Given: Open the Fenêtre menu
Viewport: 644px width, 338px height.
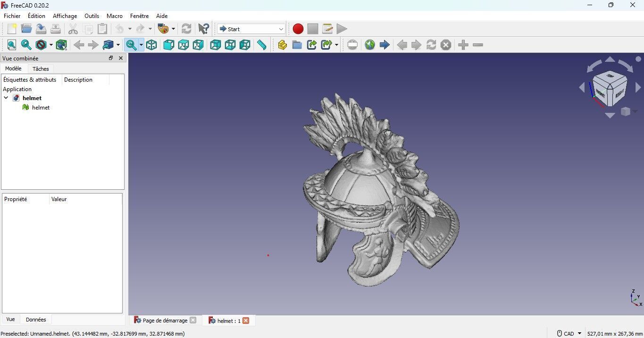Looking at the screenshot, I should 139,16.
